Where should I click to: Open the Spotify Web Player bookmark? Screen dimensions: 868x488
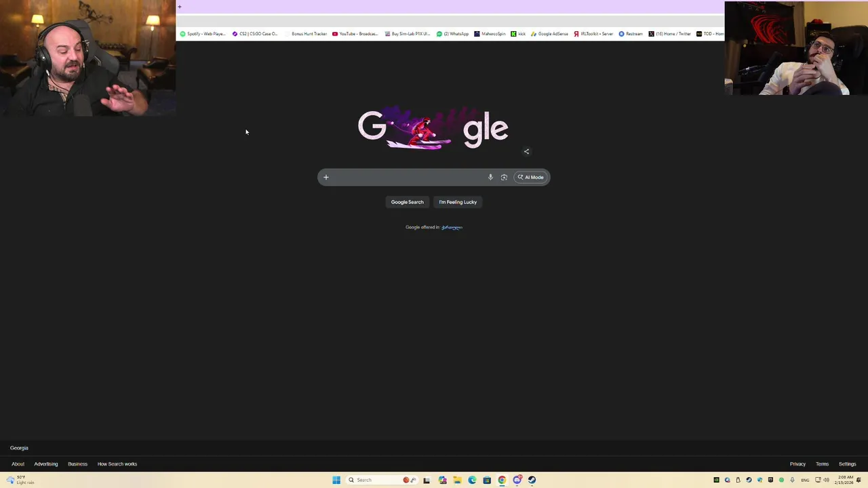[203, 34]
